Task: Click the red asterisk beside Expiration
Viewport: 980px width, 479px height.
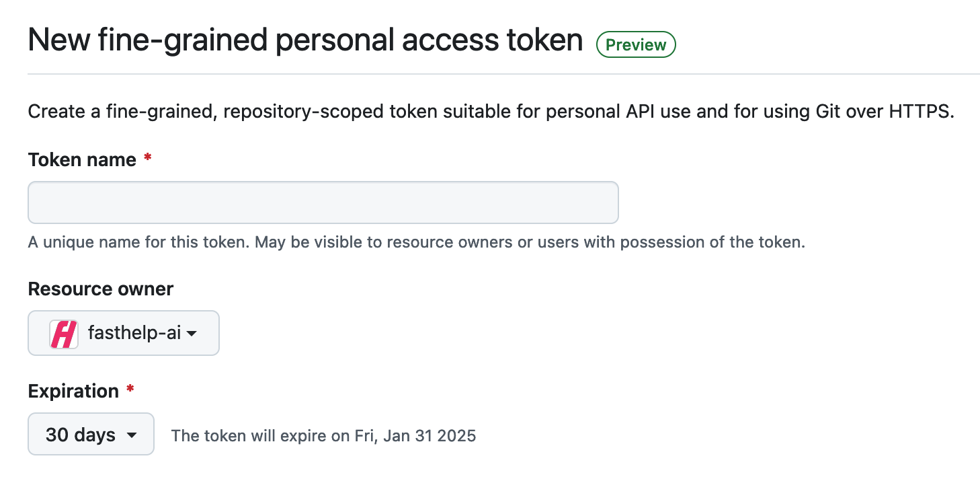Action: 130,390
